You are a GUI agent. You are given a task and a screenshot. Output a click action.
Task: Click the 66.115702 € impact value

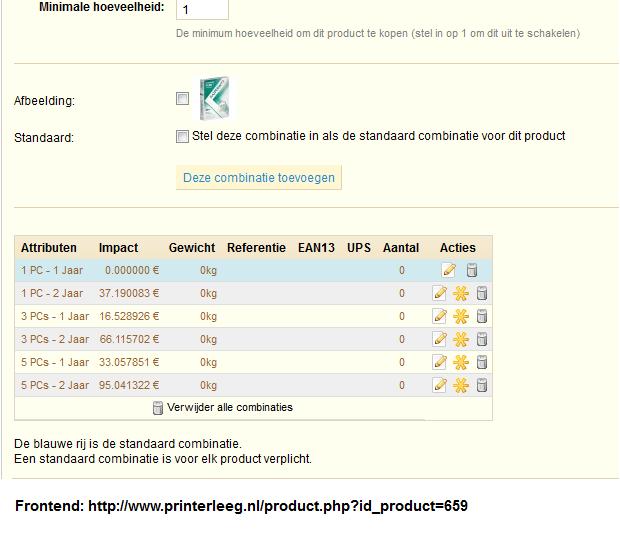pyautogui.click(x=129, y=339)
